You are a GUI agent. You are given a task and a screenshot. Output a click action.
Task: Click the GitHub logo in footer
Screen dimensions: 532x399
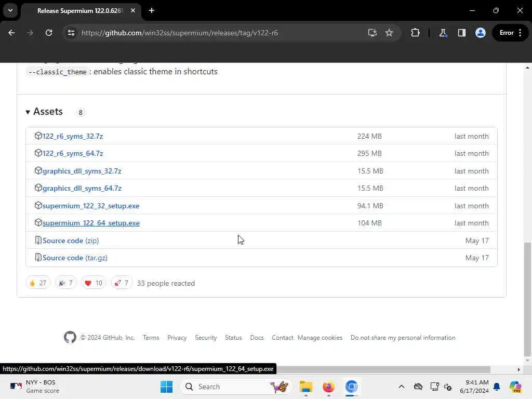point(70,337)
